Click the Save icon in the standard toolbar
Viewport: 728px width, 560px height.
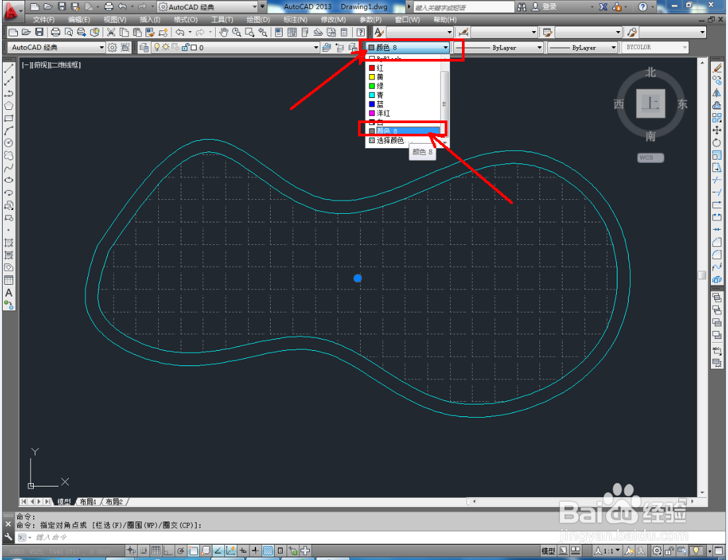click(40, 32)
